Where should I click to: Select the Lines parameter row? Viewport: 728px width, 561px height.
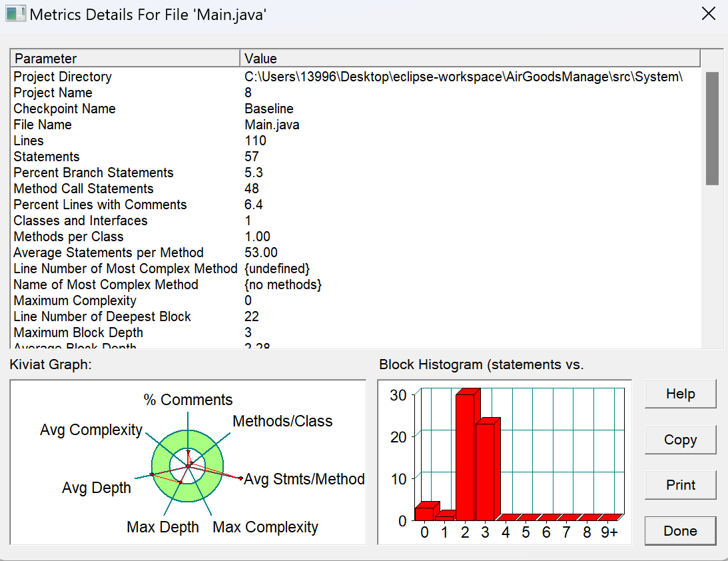point(355,141)
